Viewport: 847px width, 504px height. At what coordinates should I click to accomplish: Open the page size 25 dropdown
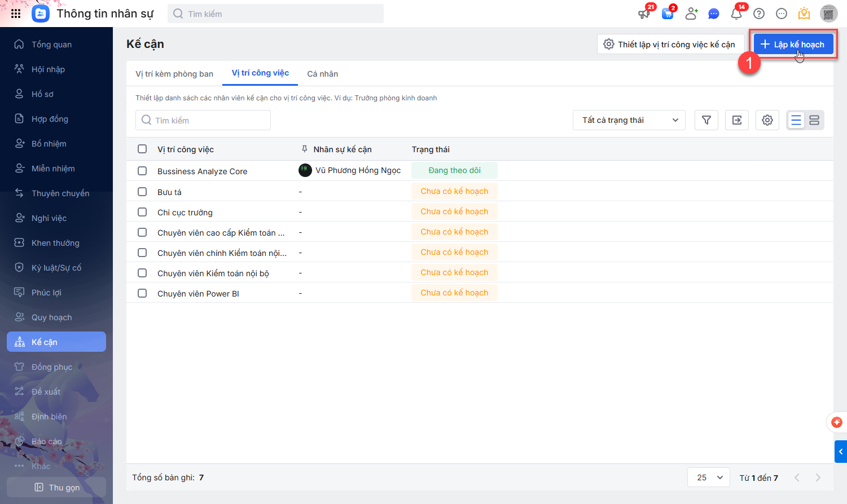coord(709,478)
